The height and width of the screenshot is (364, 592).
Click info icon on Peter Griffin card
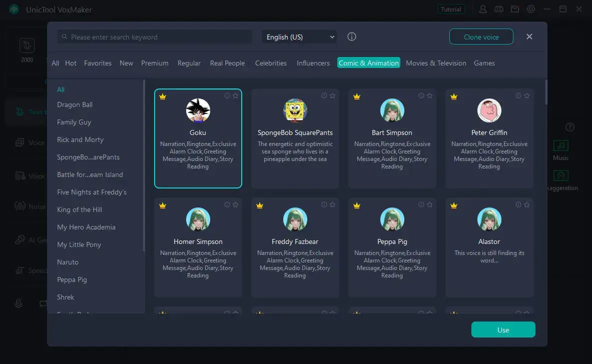click(x=518, y=96)
